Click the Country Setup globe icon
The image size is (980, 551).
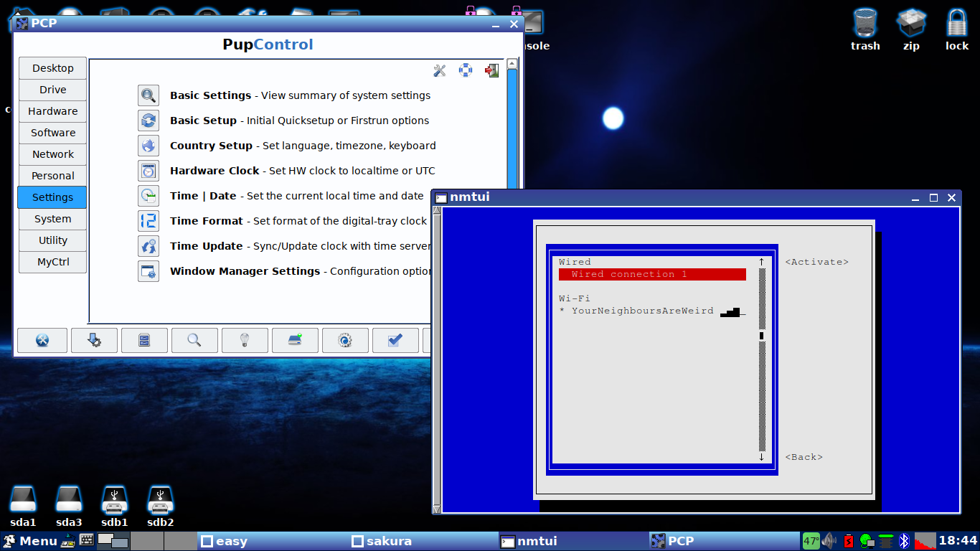(148, 146)
